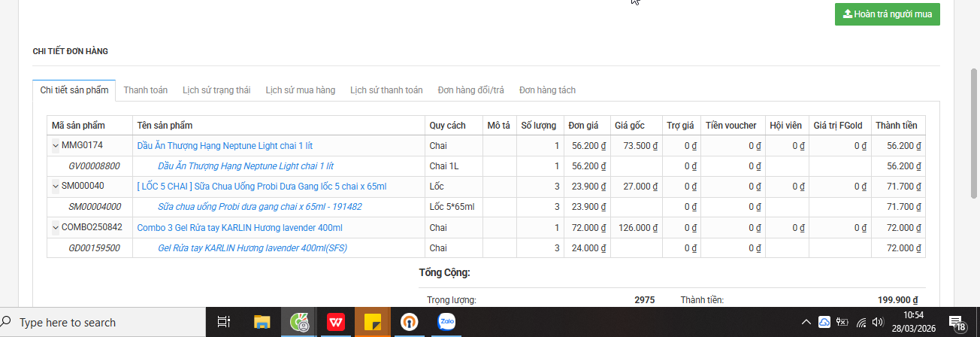Screen dimensions: 980x337
Task: Click the Mã sản phẩm column header
Action: click(89, 125)
